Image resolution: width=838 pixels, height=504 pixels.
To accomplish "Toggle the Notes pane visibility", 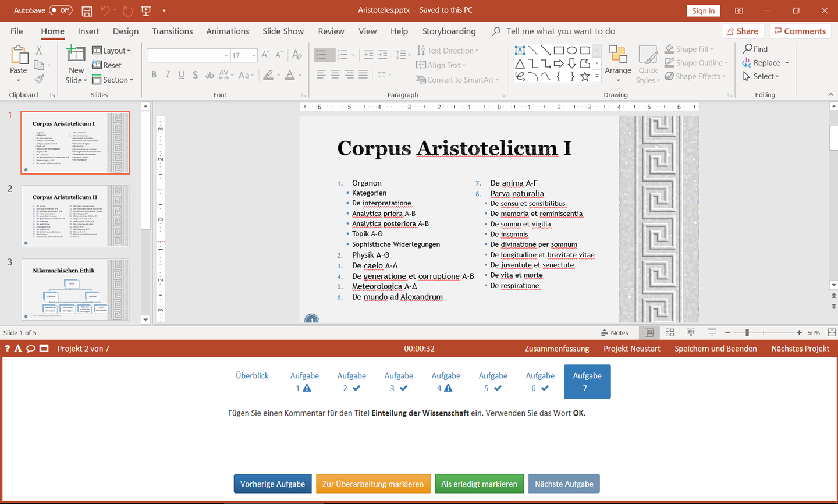I will pos(616,332).
